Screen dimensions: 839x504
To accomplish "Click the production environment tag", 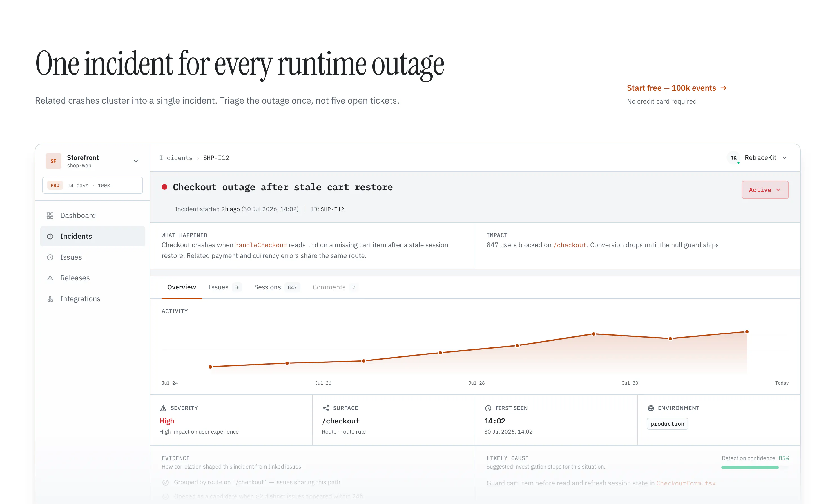I will coord(667,424).
